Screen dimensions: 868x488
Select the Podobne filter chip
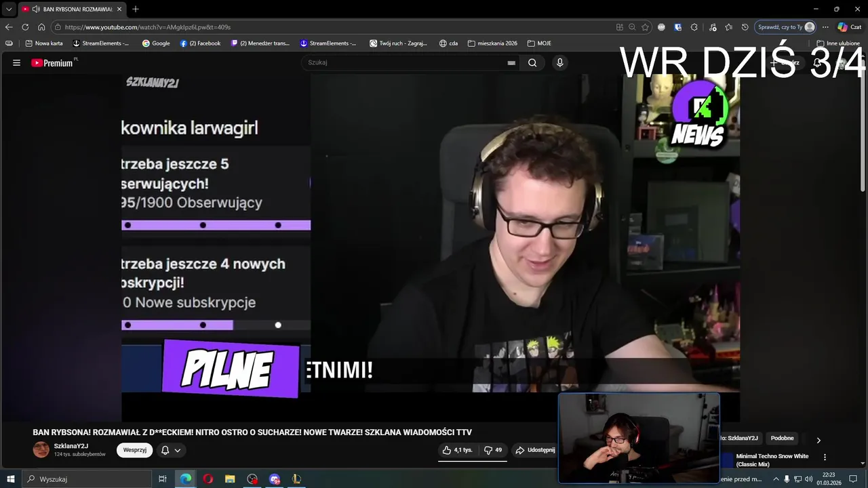[782, 439]
